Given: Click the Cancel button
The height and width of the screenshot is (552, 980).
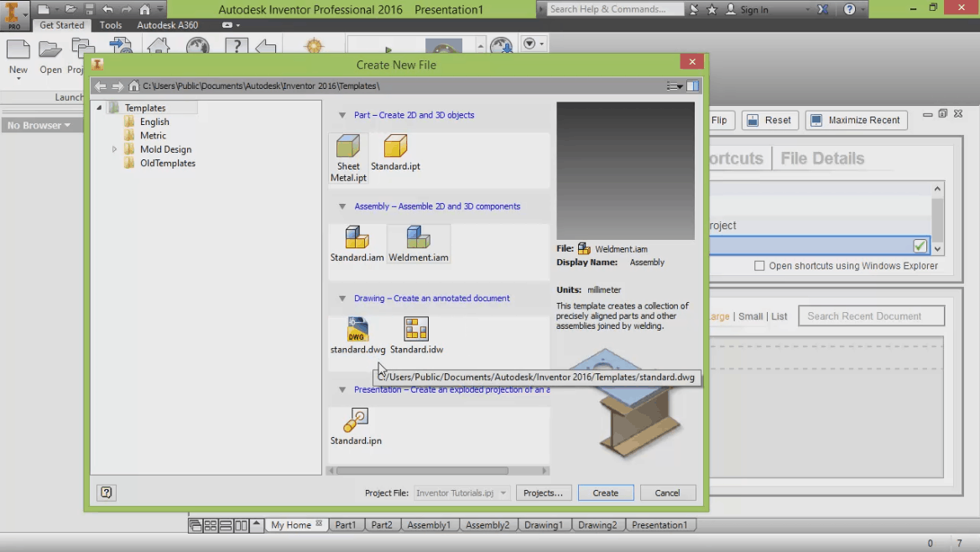Looking at the screenshot, I should tap(668, 492).
